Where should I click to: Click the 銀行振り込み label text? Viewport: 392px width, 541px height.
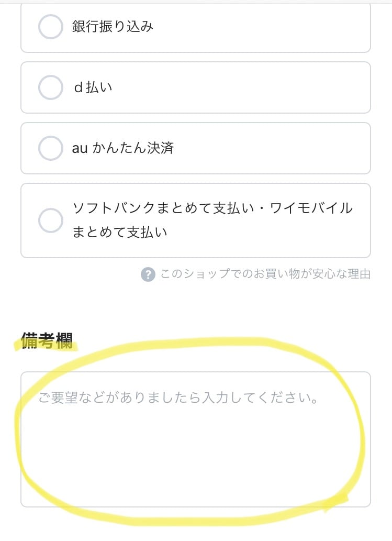(x=113, y=27)
